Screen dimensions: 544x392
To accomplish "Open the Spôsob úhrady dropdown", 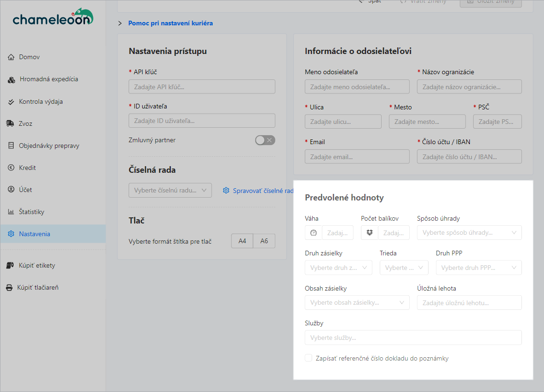I will click(x=469, y=233).
